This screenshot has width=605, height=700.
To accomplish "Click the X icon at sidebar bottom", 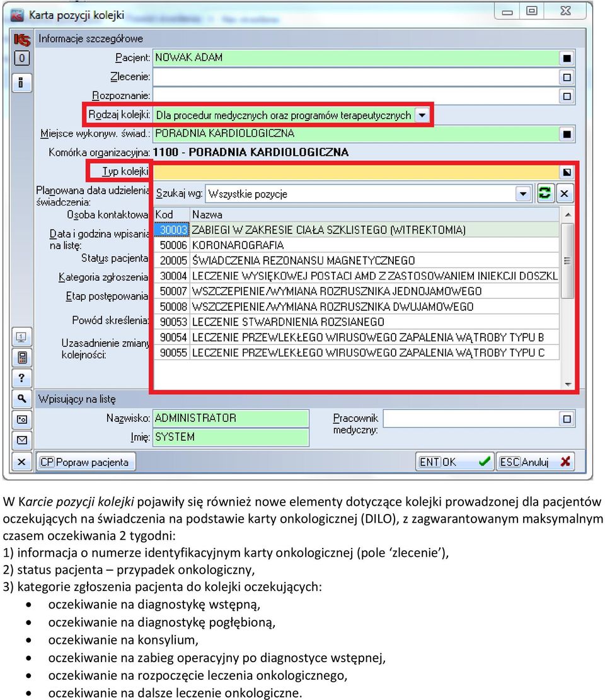I will pos(21,462).
